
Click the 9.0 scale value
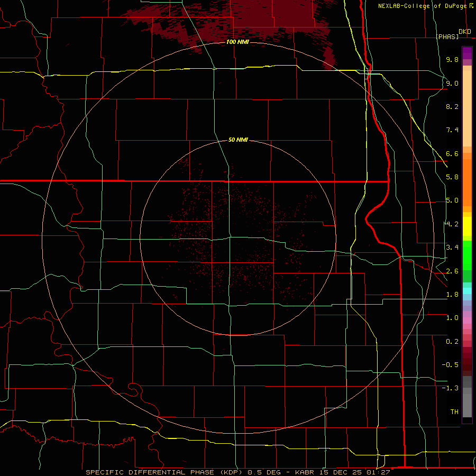pos(452,83)
